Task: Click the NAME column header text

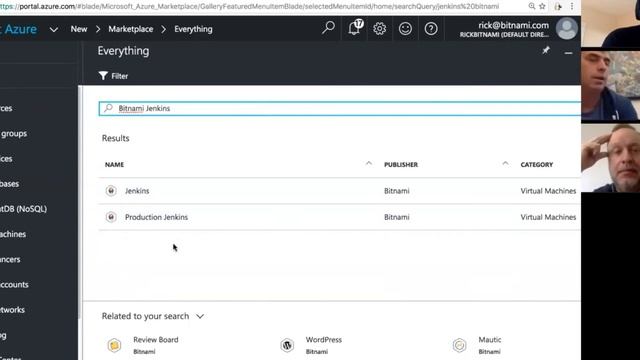Action: point(114,164)
